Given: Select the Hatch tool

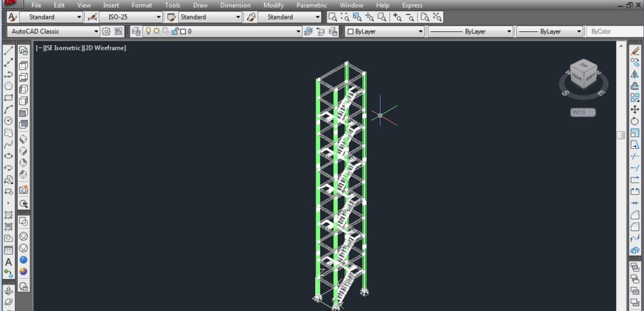Looking at the screenshot, I should (9, 215).
